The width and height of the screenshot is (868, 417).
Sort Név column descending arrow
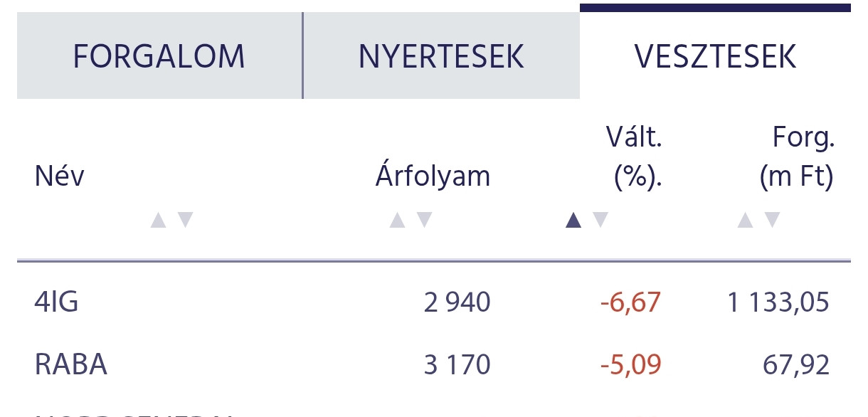[185, 221]
